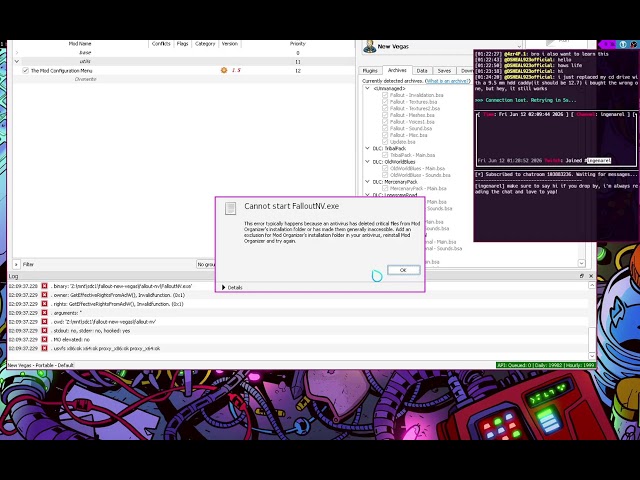Click the orange flag icon on The Mod Configuration Menu row

[x=224, y=70]
